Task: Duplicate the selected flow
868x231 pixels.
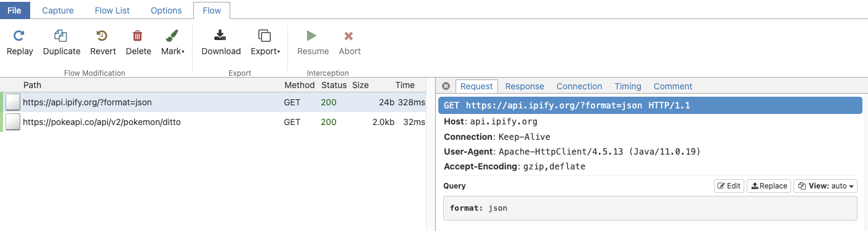Action: click(x=62, y=43)
